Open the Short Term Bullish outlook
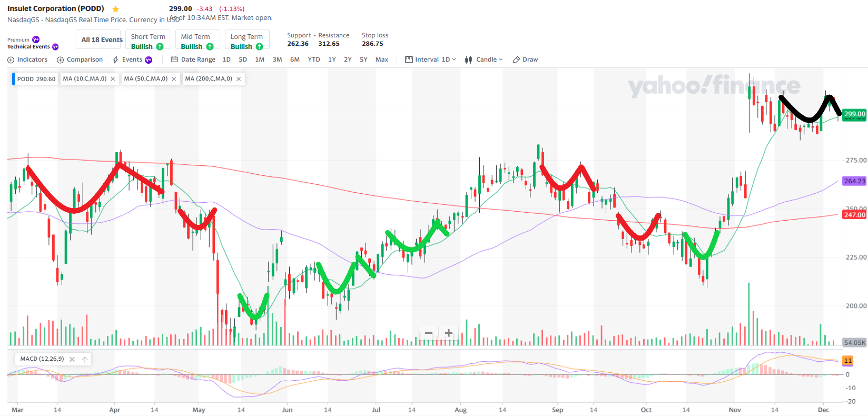Screen dimensions: 868x416 pyautogui.click(x=148, y=39)
